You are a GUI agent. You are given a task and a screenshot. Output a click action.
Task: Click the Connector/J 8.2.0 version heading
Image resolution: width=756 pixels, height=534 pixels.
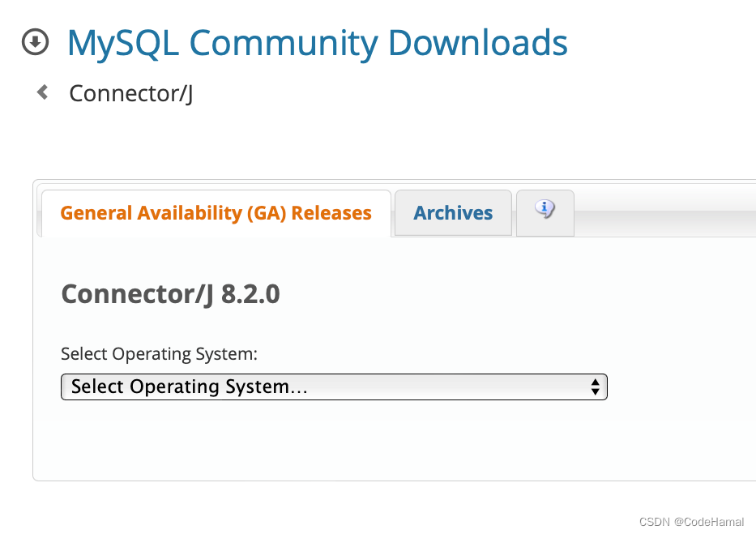point(171,294)
